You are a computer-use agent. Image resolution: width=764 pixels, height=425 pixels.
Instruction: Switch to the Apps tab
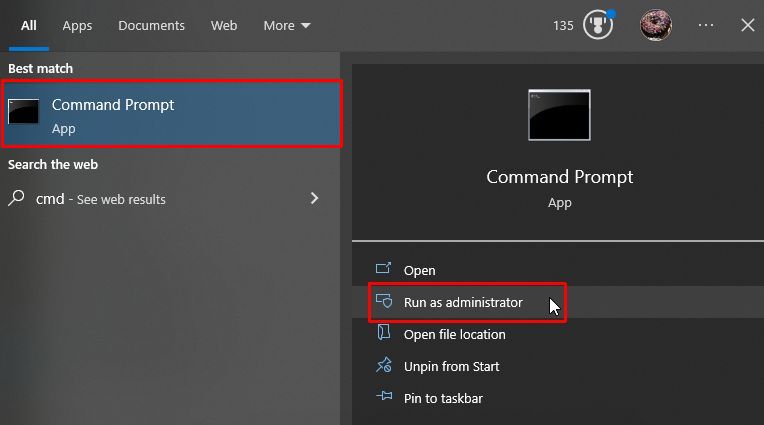[x=77, y=25]
